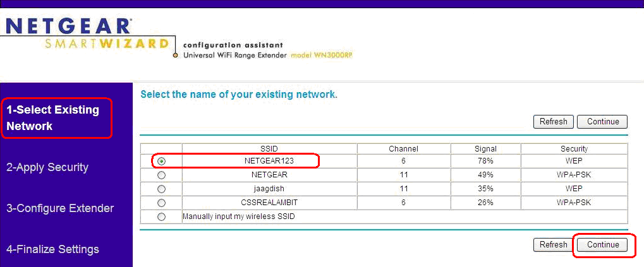Go to the 2-Apply Security step
The image size is (644, 267).
(x=47, y=167)
